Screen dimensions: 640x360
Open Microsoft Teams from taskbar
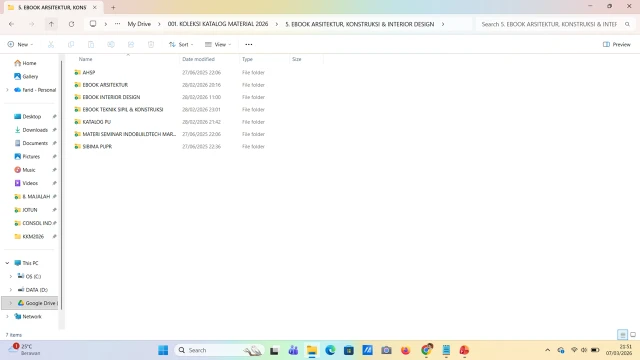(293, 350)
